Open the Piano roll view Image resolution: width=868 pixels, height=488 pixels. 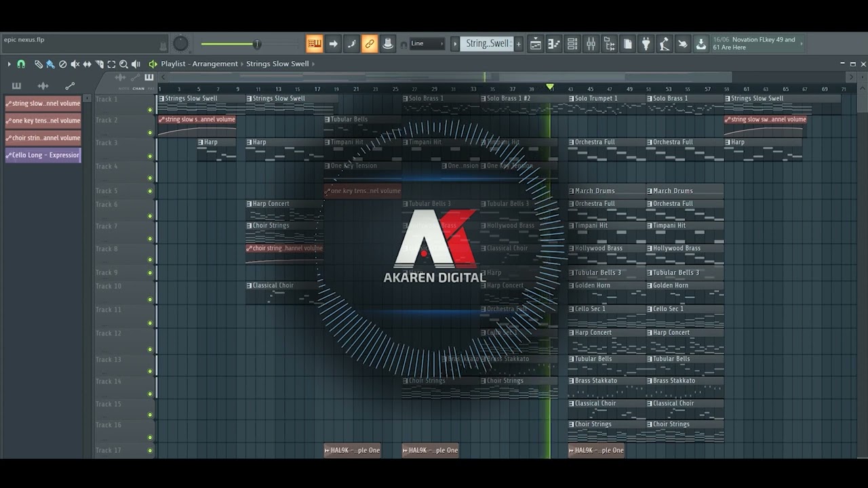click(554, 44)
